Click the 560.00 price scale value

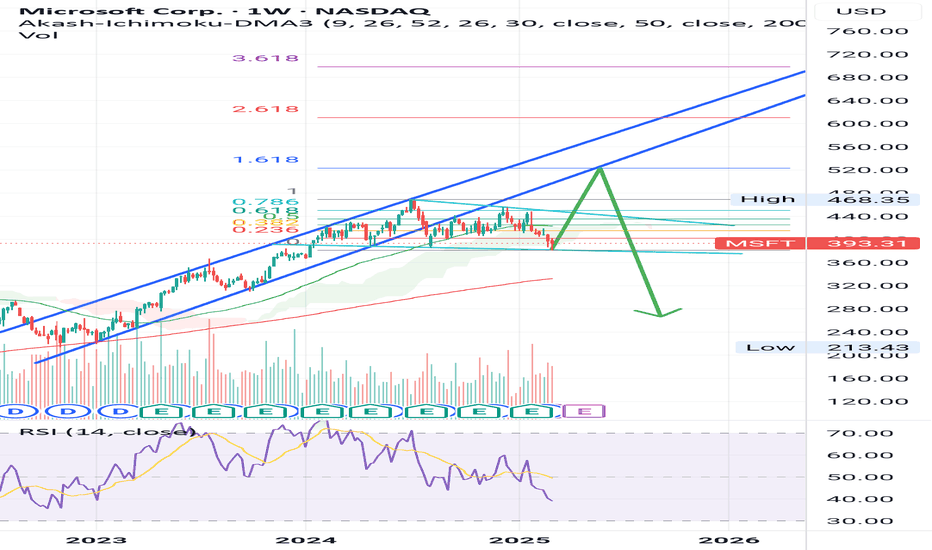point(867,147)
